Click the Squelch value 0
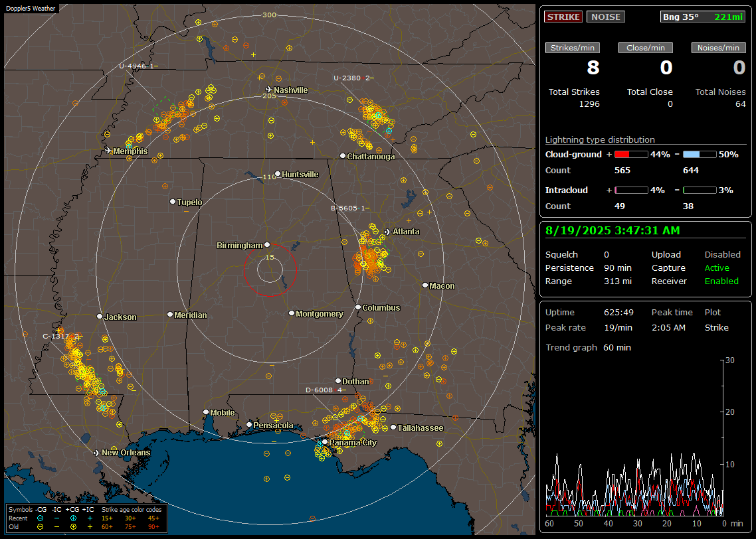This screenshot has width=756, height=539. tap(607, 254)
